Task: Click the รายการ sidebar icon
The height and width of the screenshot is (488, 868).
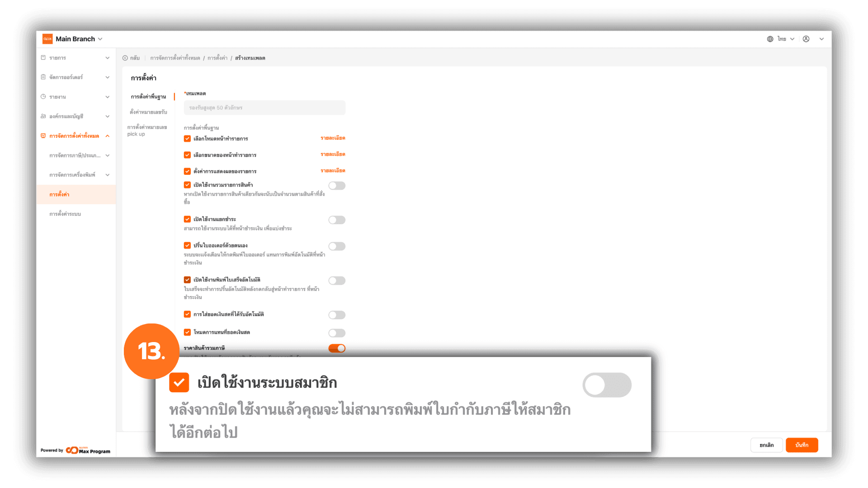Action: point(43,57)
